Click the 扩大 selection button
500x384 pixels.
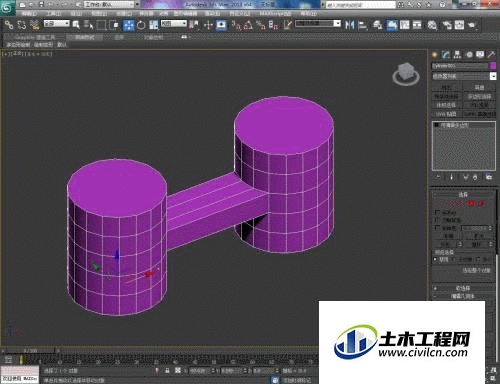click(479, 236)
